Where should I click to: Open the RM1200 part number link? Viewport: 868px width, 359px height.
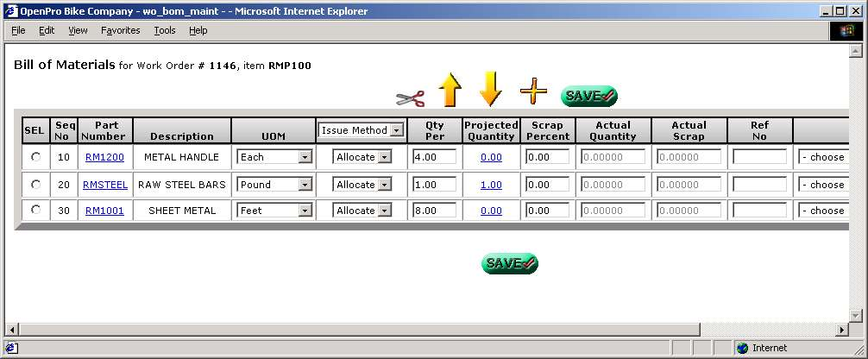[x=104, y=157]
